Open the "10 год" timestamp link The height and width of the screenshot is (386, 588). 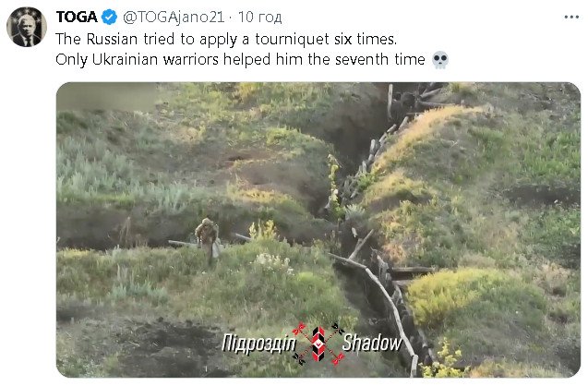(260, 17)
